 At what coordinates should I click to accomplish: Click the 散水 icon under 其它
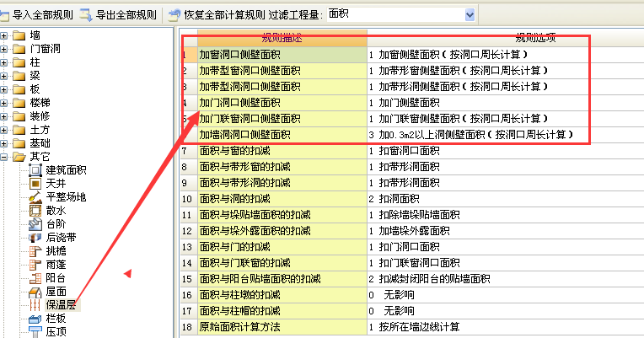[35, 211]
